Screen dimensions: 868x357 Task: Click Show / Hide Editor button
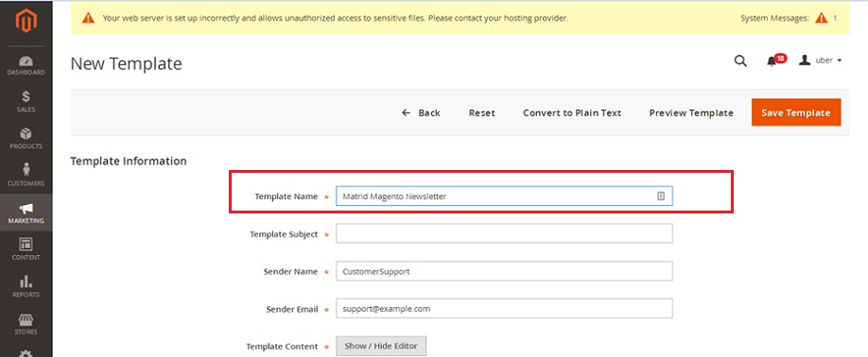click(381, 346)
